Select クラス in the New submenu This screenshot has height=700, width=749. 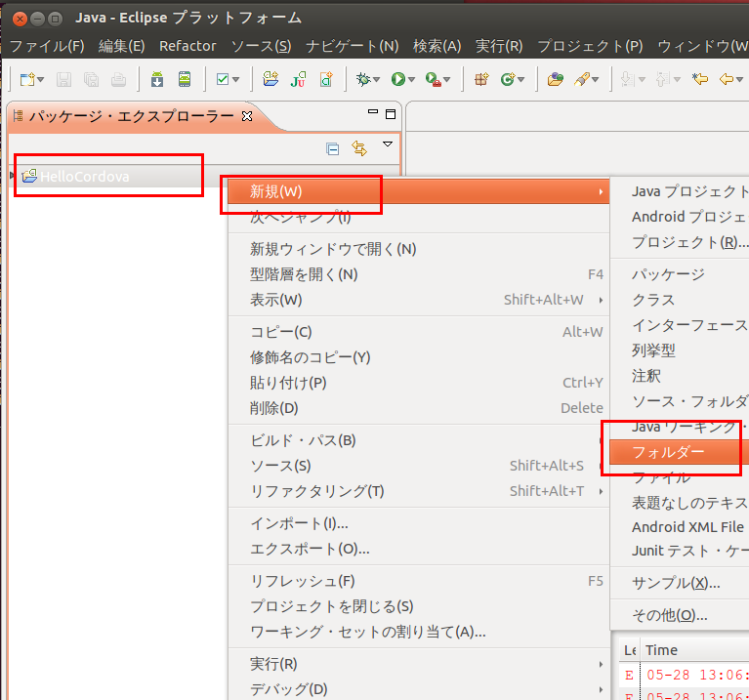(680, 300)
